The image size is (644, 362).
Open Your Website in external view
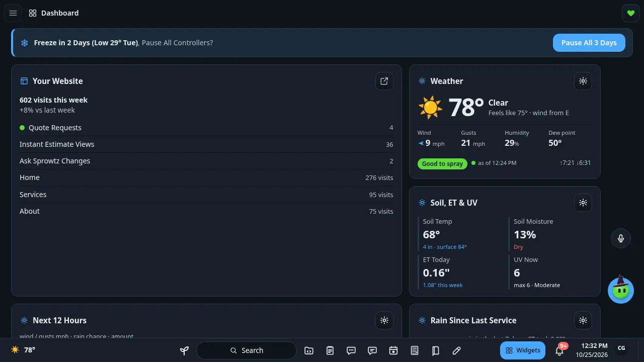pos(384,81)
